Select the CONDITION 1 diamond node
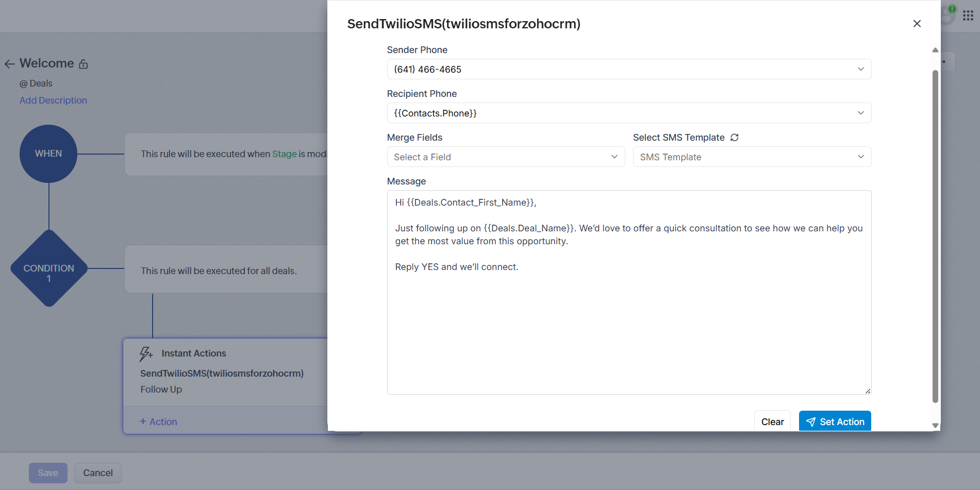This screenshot has width=980, height=490. [49, 268]
